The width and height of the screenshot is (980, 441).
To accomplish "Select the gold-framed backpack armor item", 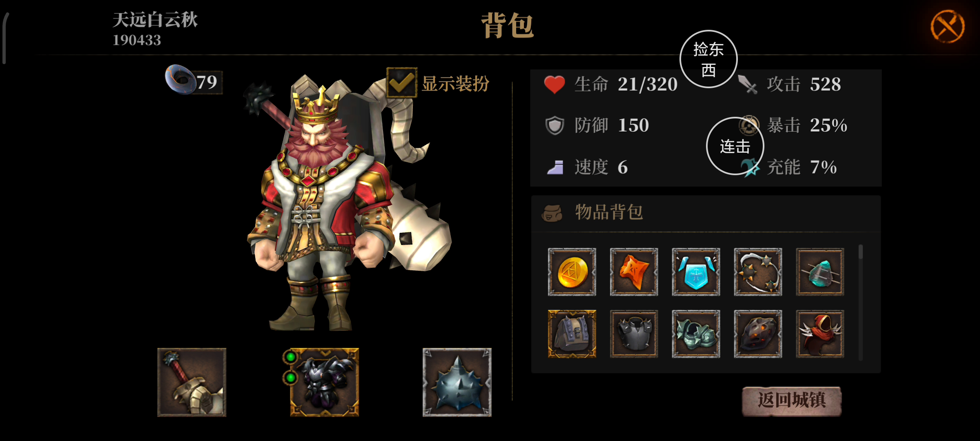I will (x=572, y=334).
